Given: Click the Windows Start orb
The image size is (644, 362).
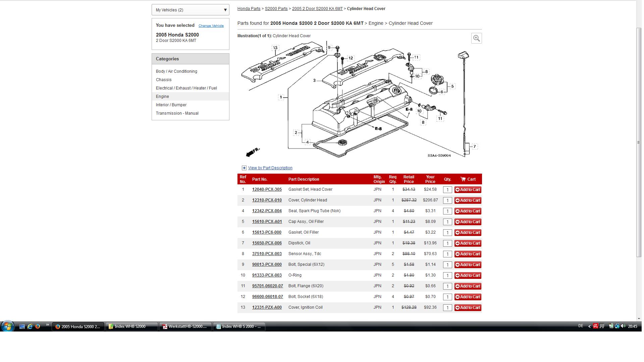Looking at the screenshot, I should pyautogui.click(x=7, y=326).
